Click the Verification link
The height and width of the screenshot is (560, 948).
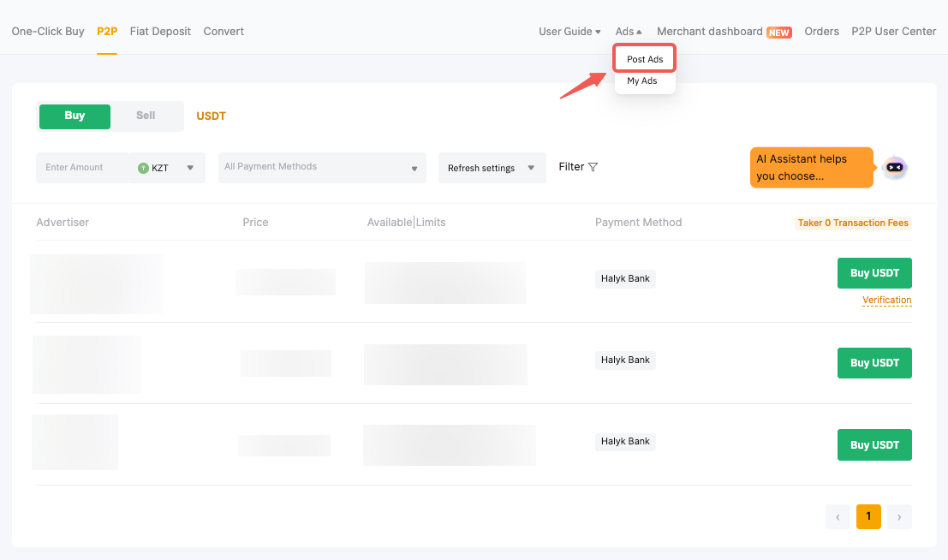point(886,300)
